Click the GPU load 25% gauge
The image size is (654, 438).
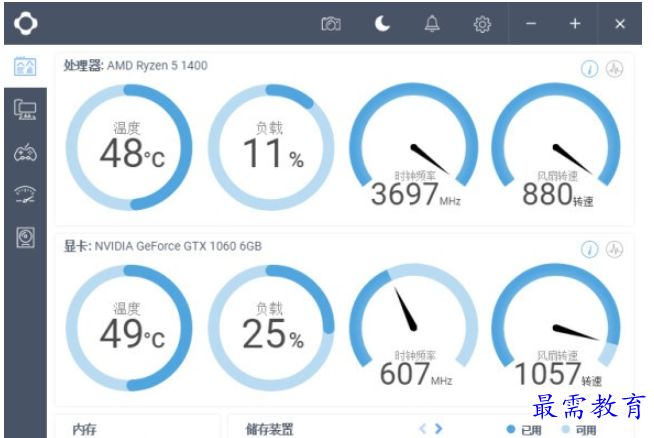pyautogui.click(x=271, y=328)
